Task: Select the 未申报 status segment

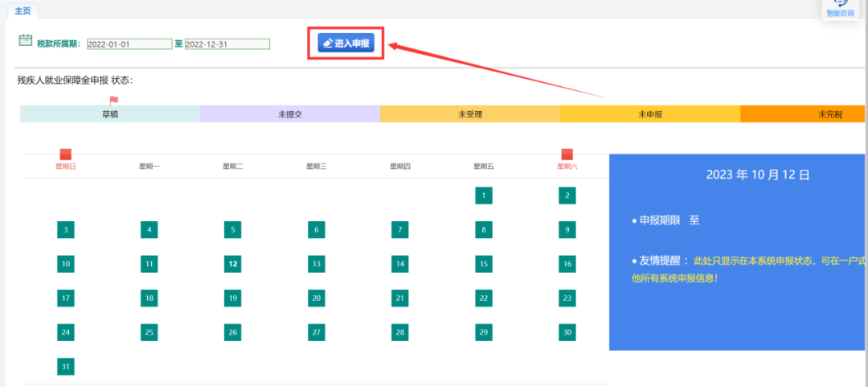Action: coord(650,114)
